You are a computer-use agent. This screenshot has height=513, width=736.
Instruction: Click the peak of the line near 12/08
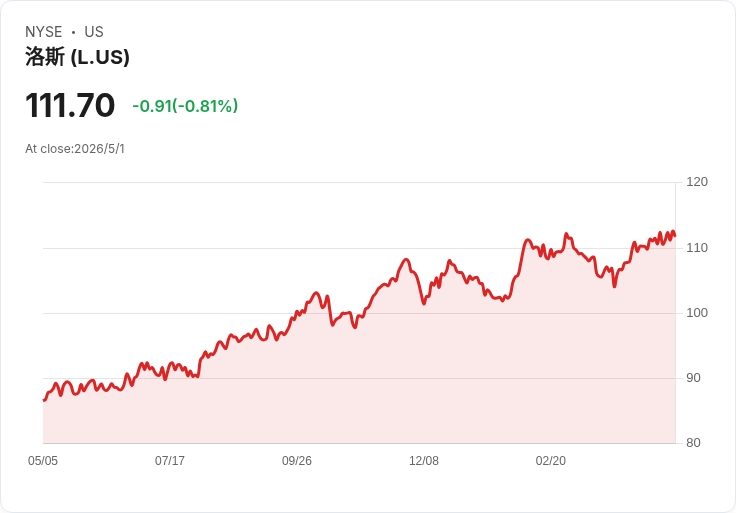click(x=406, y=260)
